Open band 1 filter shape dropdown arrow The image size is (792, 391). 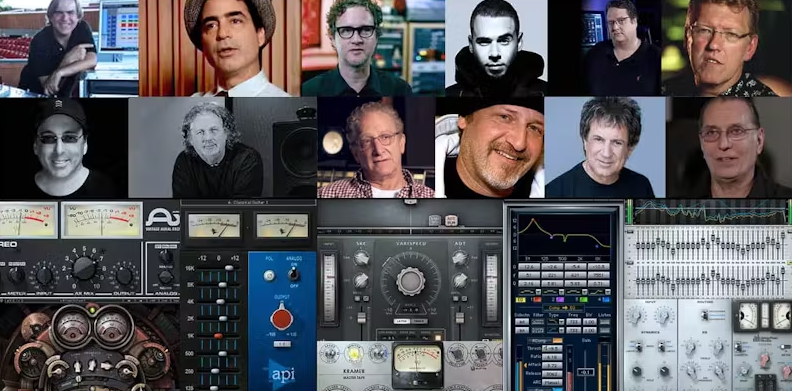pyautogui.click(x=538, y=291)
